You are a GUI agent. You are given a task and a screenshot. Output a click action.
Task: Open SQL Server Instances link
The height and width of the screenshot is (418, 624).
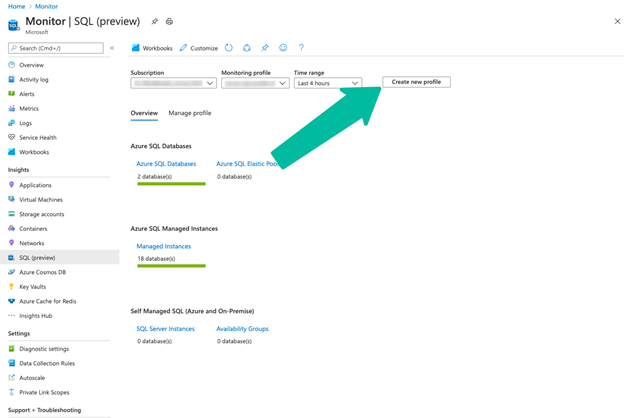tap(166, 328)
